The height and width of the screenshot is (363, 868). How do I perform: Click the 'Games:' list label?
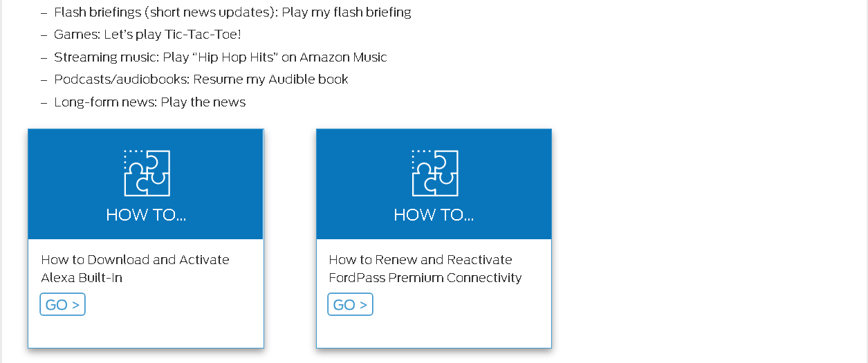(x=77, y=35)
